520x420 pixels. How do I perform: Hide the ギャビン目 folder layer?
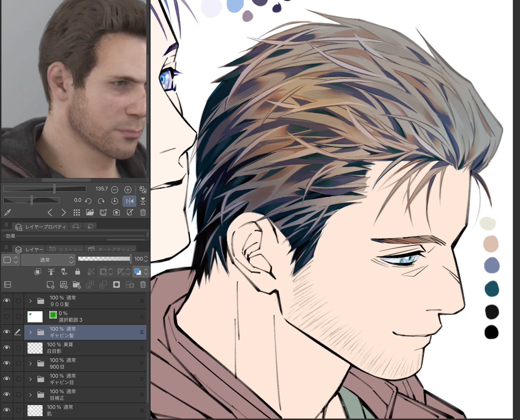click(x=6, y=379)
